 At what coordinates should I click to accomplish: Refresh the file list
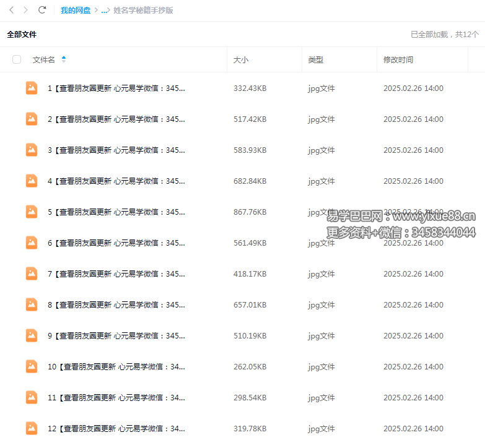pyautogui.click(x=42, y=10)
